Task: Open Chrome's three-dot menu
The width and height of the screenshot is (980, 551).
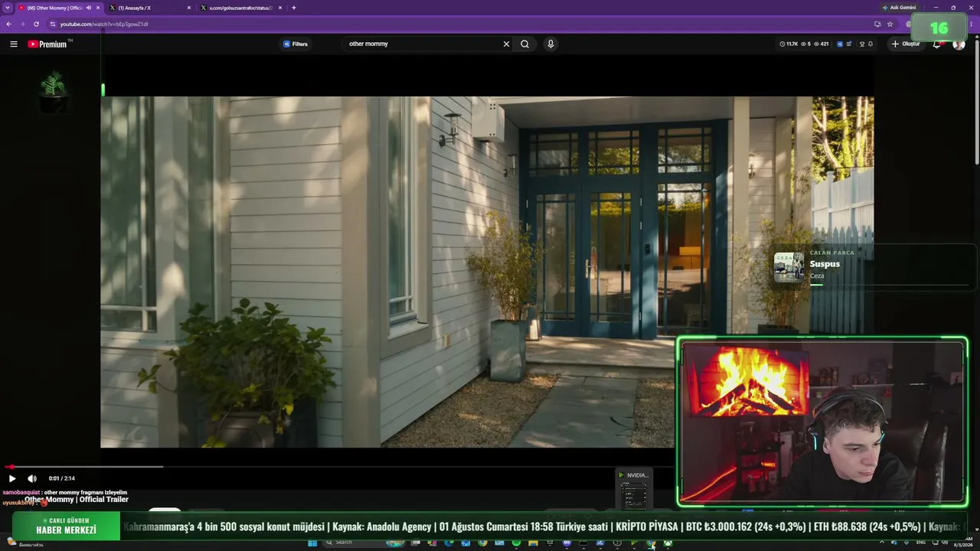Action: [972, 24]
